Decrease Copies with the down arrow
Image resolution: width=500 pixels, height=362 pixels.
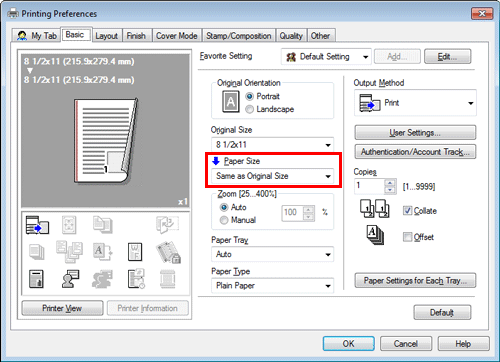point(390,190)
